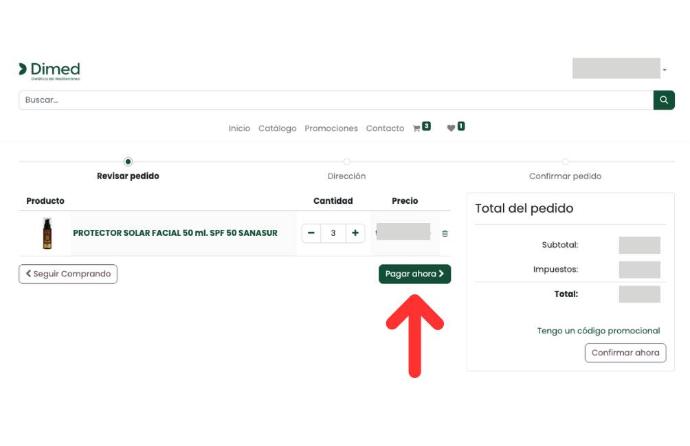Open the Protector Solar Facial product link

click(175, 233)
